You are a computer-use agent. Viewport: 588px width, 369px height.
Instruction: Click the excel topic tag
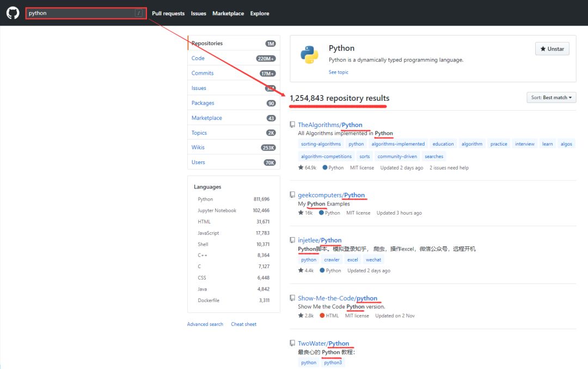click(x=352, y=260)
